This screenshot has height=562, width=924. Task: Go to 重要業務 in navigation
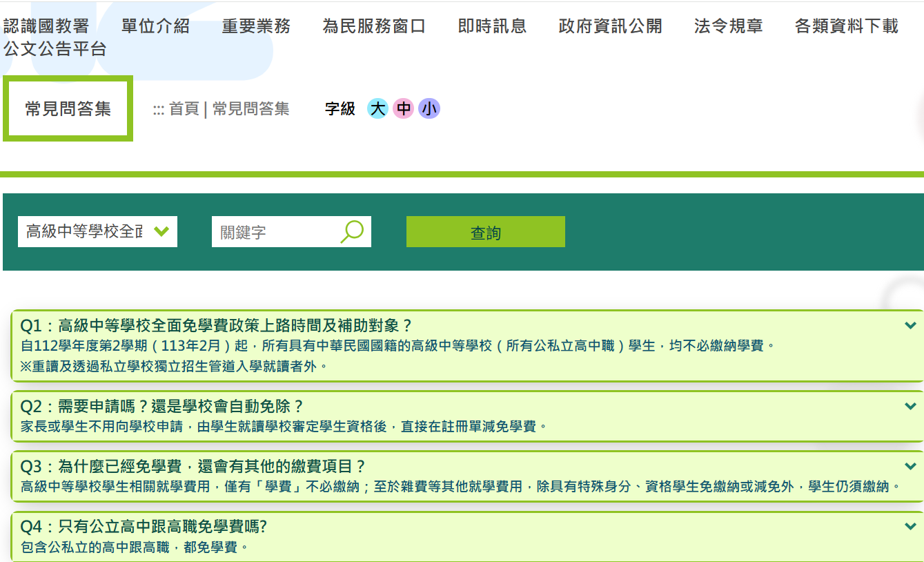tap(256, 26)
